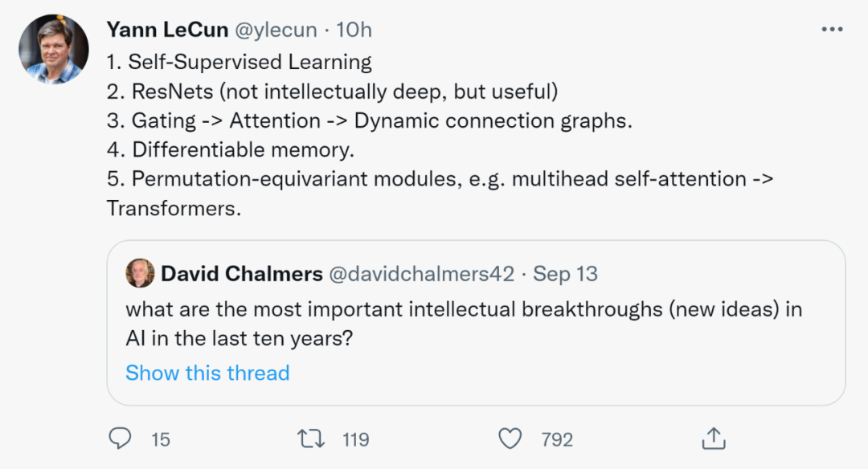
Task: Click the verified share arrow icon
Action: (713, 439)
